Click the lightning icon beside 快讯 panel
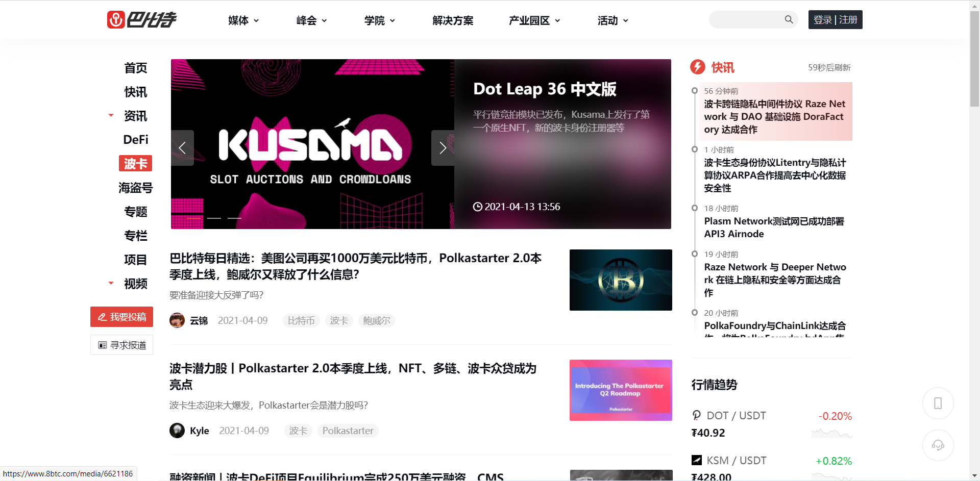 coord(697,67)
